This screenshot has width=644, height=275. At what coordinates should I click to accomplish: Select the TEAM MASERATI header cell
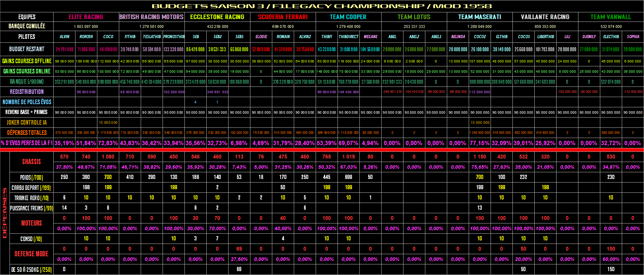[x=480, y=17]
